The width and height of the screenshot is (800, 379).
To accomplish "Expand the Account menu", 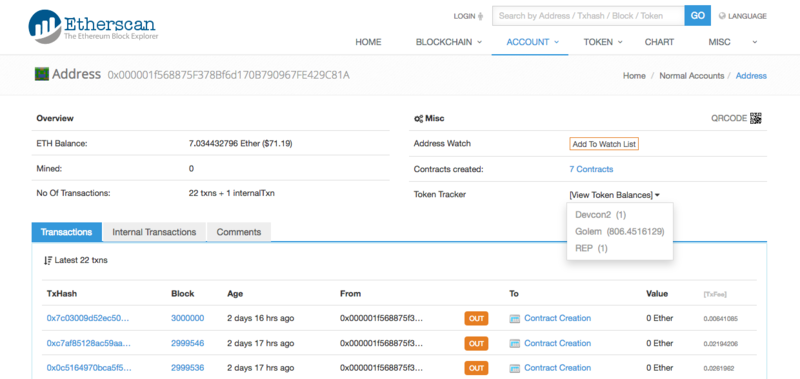I will (x=533, y=42).
